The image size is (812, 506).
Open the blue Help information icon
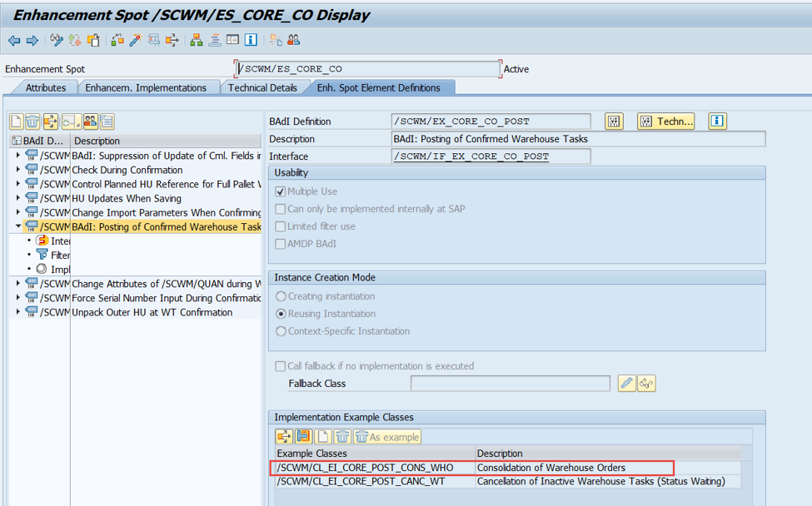click(252, 40)
